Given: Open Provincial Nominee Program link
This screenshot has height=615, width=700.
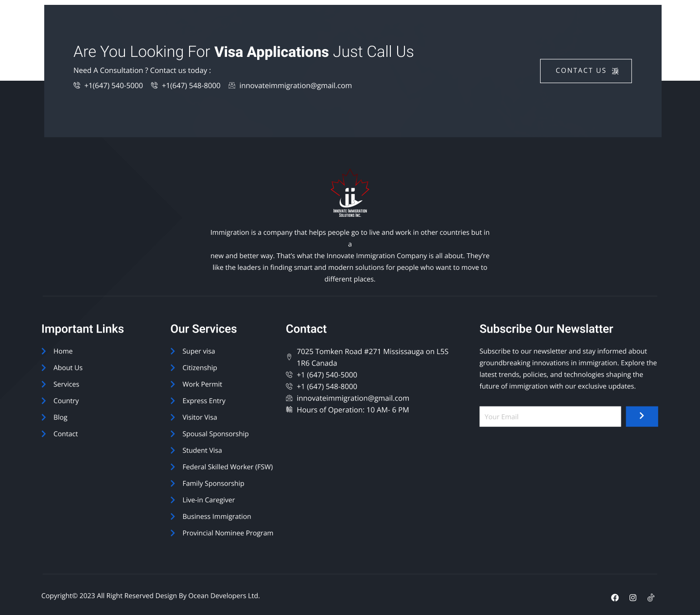Looking at the screenshot, I should pyautogui.click(x=228, y=533).
